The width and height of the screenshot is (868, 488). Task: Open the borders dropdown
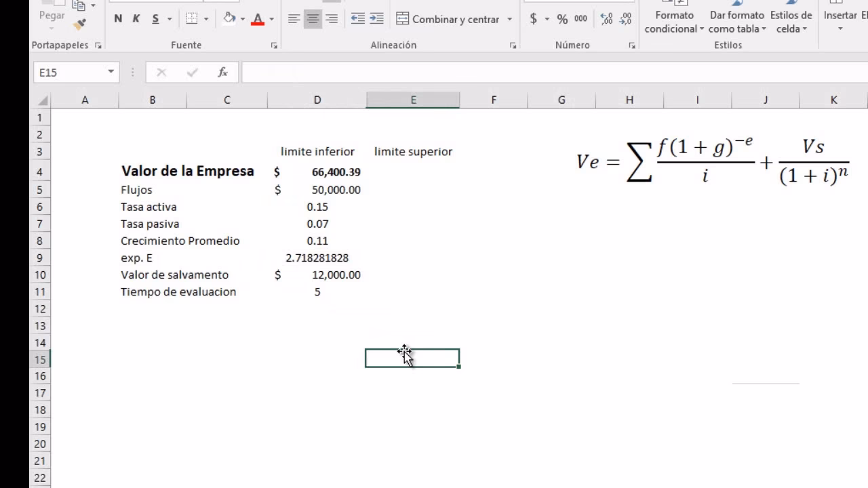(x=205, y=19)
